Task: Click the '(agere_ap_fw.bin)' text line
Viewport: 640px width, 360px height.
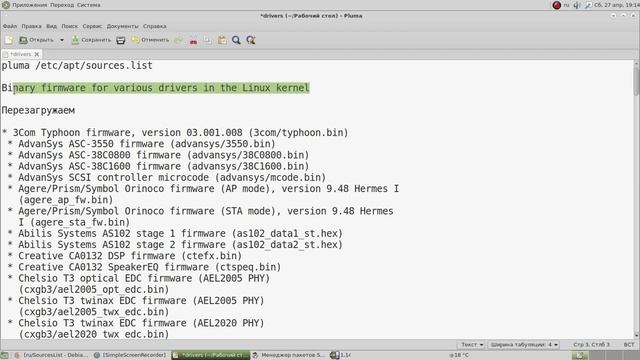Action: click(x=65, y=200)
